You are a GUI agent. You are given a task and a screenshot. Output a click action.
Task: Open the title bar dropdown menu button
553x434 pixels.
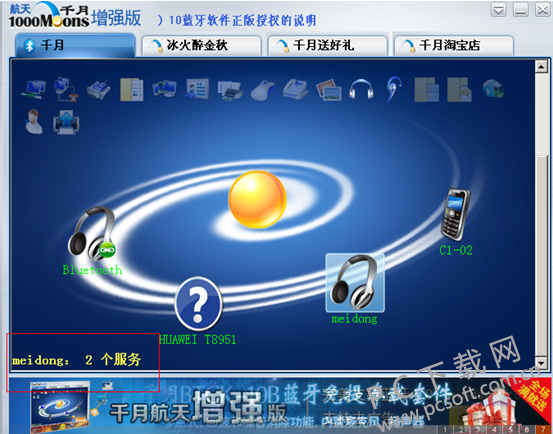499,10
